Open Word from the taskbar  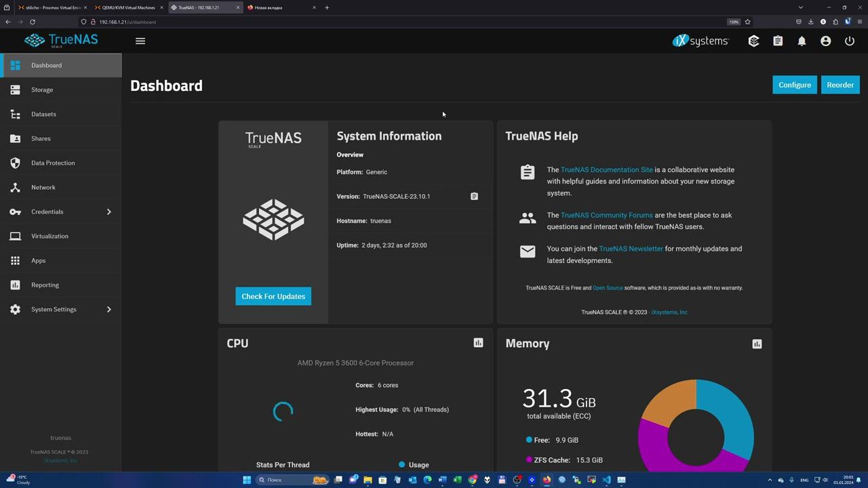[442, 480]
